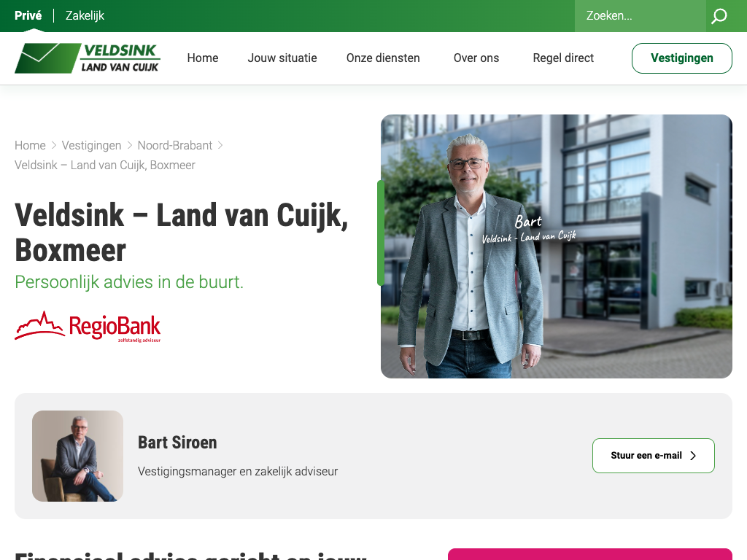Screen dimensions: 747x560
Task: Focus the Zoeken search field
Action: 640,16
